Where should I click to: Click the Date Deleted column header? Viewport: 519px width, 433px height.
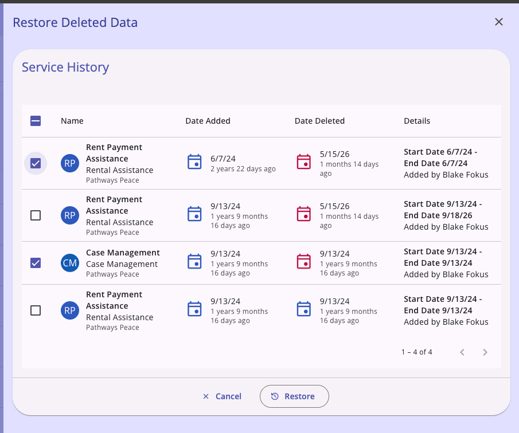pos(319,121)
